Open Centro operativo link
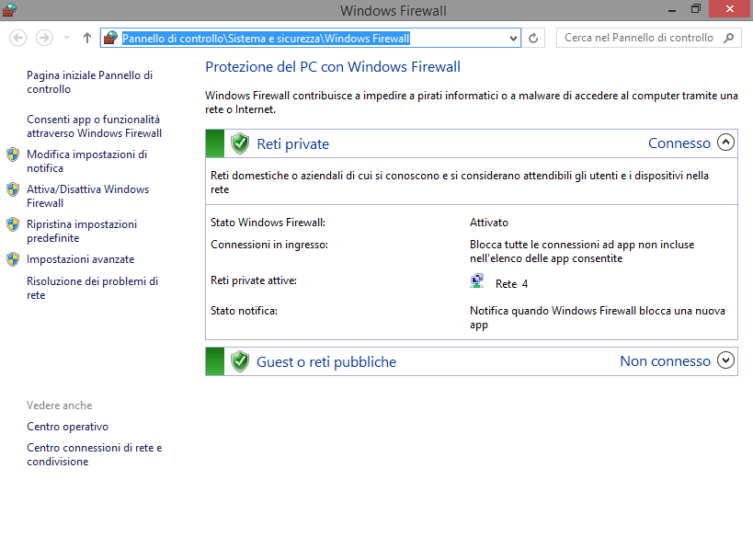753x560 pixels. 67,427
